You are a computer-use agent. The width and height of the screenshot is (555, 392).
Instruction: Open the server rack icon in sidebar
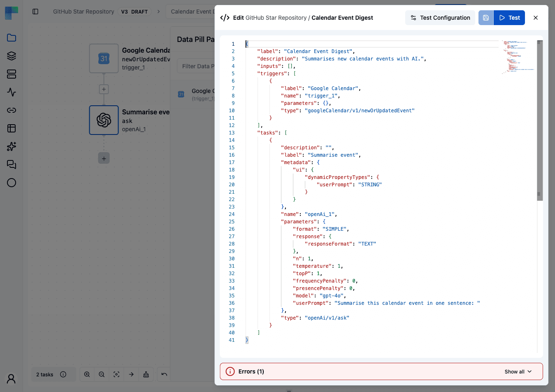[x=12, y=74]
